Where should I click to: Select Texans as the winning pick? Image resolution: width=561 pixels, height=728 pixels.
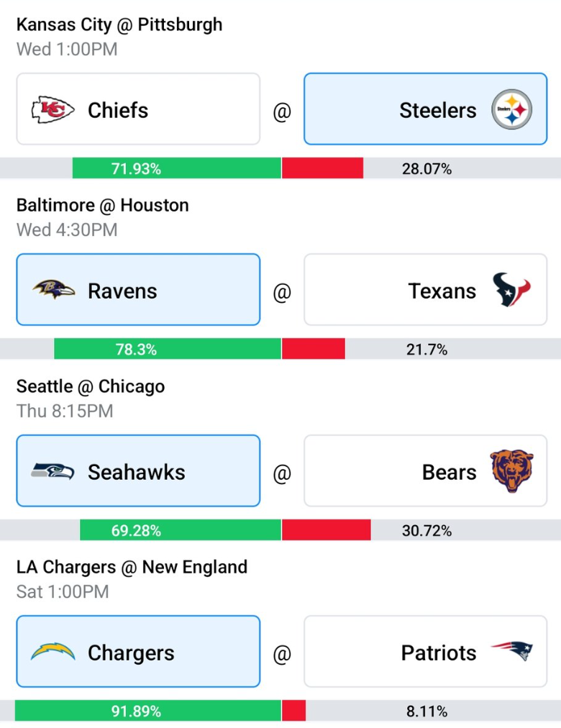(426, 290)
